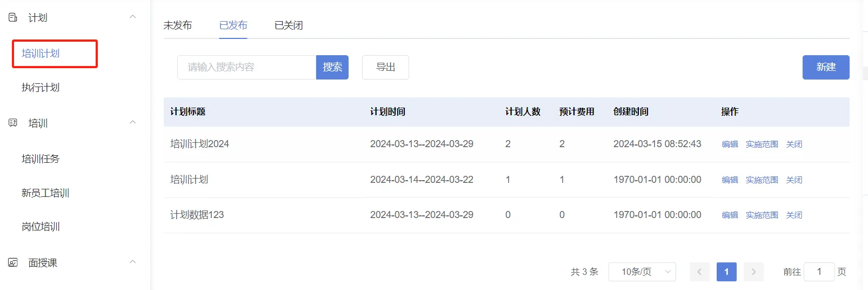Open 培训计划 in the sidebar
Viewport: 868px width, 290px height.
(41, 54)
